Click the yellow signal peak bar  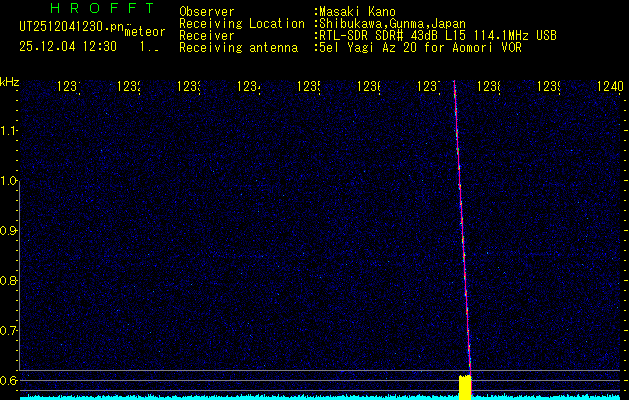pyautogui.click(x=464, y=387)
